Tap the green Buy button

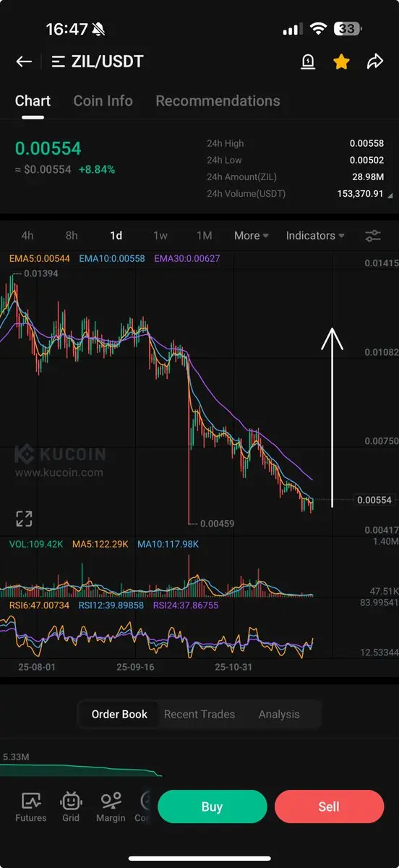pyautogui.click(x=212, y=807)
